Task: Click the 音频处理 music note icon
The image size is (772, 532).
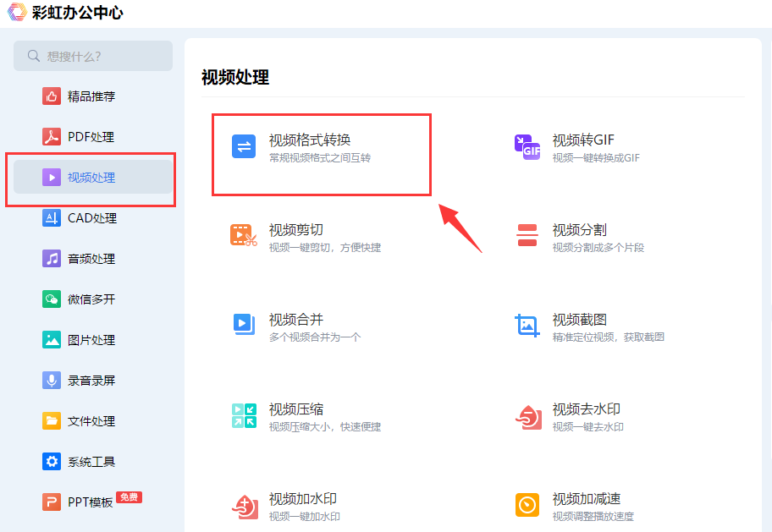Action: pyautogui.click(x=52, y=258)
